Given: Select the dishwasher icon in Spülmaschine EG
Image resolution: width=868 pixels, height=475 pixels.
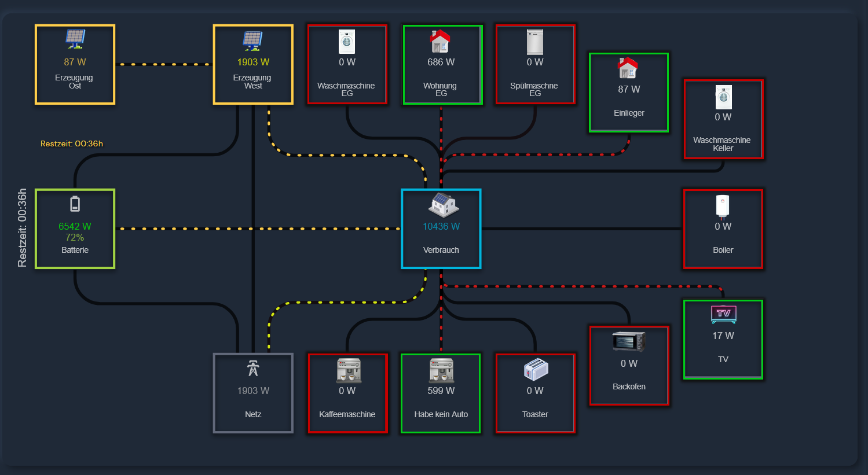Looking at the screenshot, I should tap(535, 42).
